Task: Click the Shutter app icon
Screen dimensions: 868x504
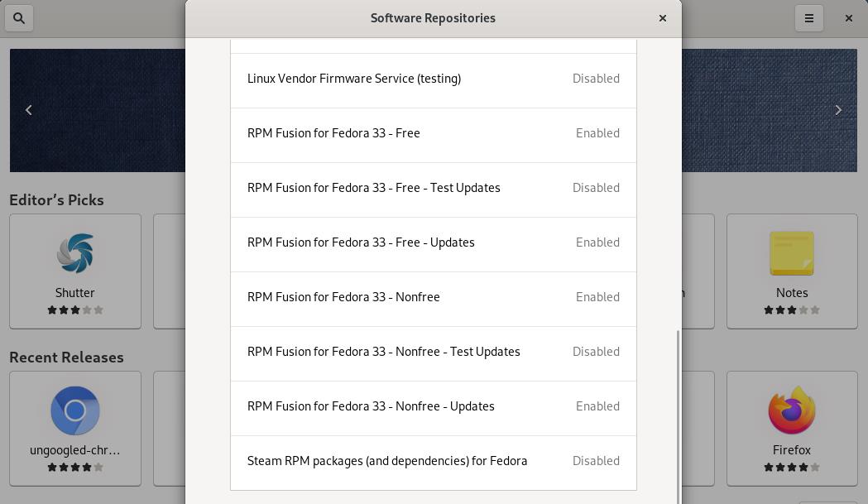Action: [x=75, y=253]
